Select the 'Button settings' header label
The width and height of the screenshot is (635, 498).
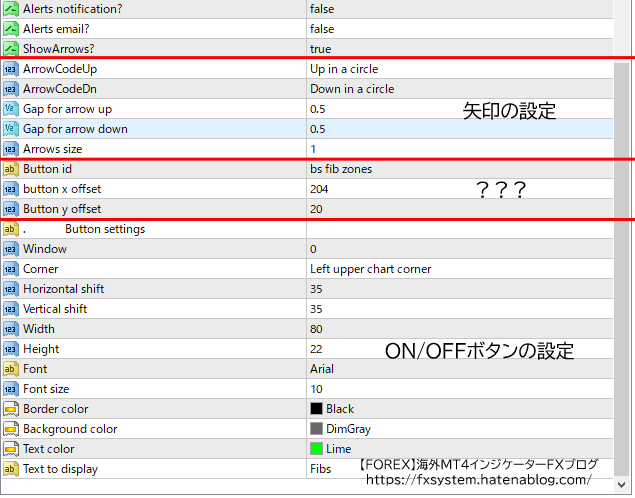coord(105,229)
